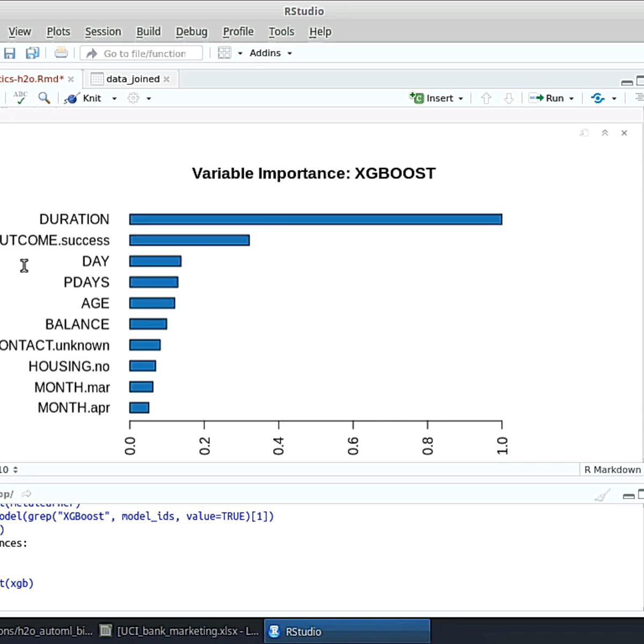644x644 pixels.
Task: Save the current document with the Save icon
Action: coord(10,52)
